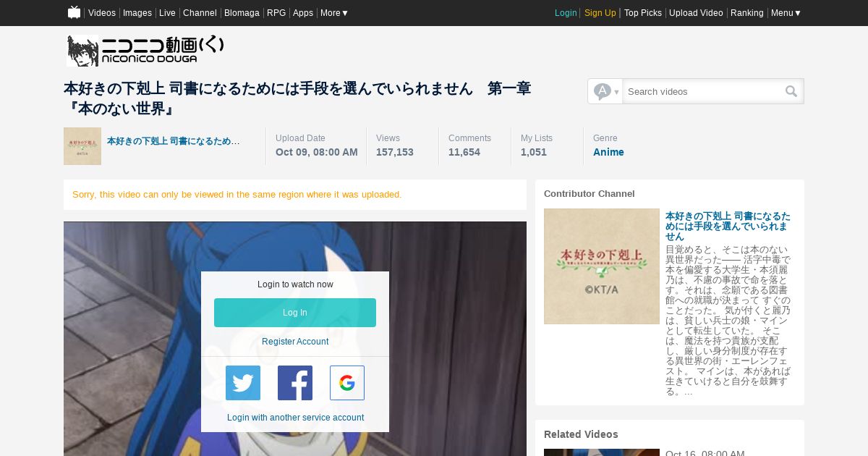The image size is (868, 456).
Task: Go to the Live section
Action: pyautogui.click(x=167, y=13)
